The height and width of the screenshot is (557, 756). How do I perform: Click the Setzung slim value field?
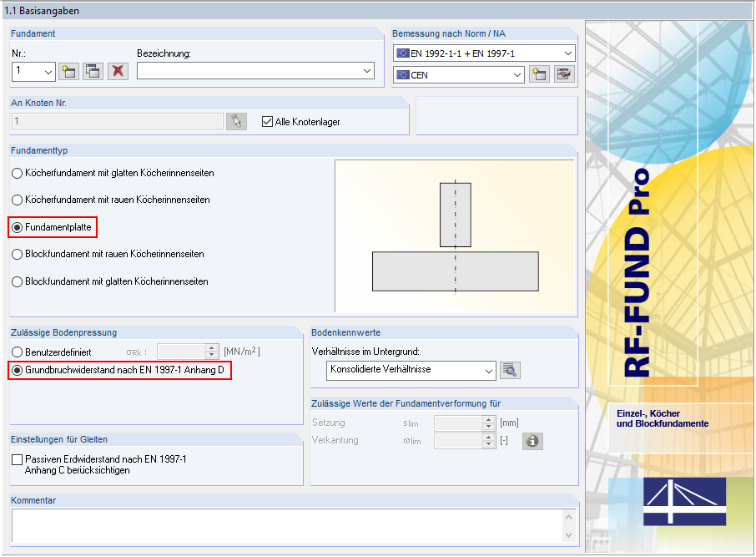458,423
